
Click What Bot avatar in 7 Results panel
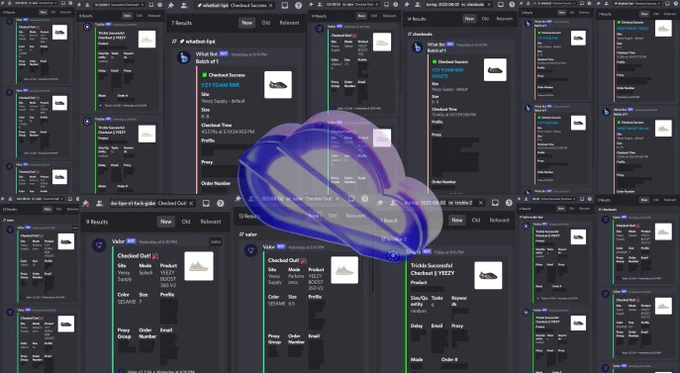pos(183,57)
